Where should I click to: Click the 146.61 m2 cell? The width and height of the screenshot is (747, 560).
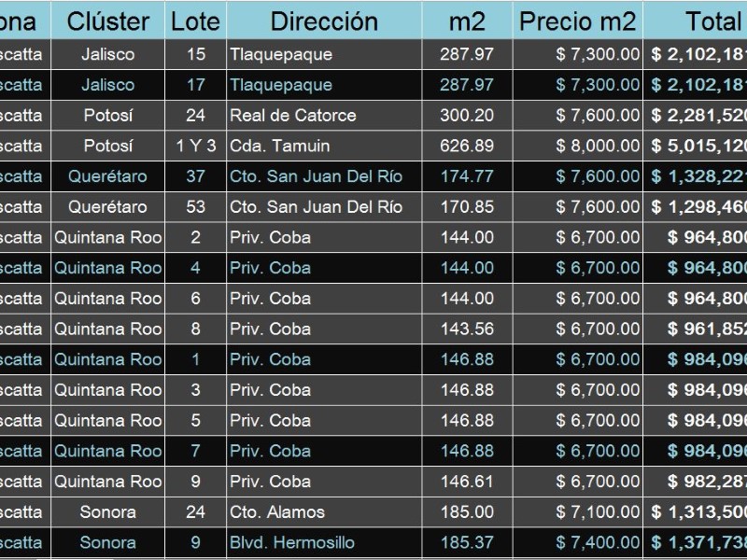pos(468,482)
